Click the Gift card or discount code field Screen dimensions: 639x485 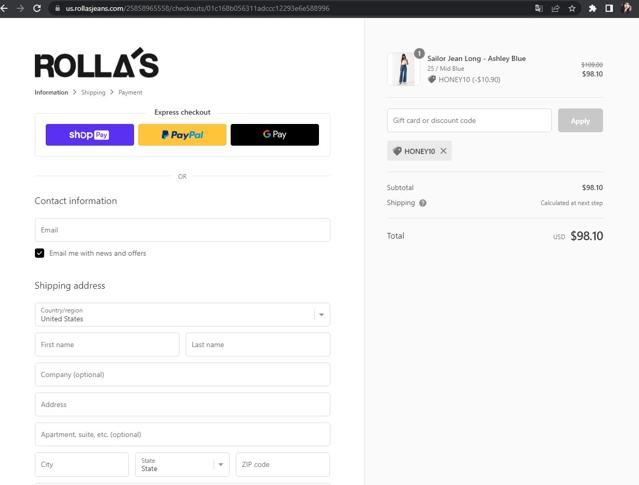click(469, 121)
